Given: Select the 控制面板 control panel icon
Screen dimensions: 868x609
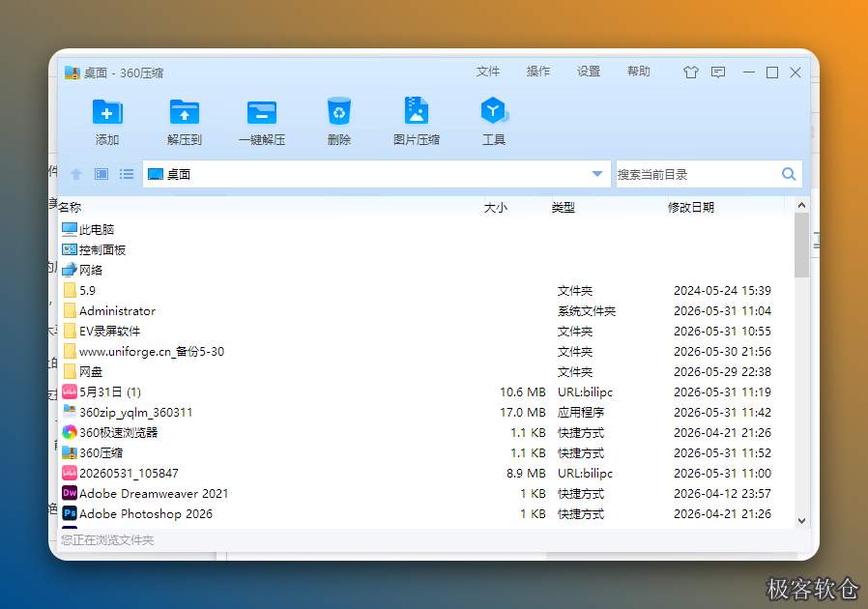Looking at the screenshot, I should 70,249.
